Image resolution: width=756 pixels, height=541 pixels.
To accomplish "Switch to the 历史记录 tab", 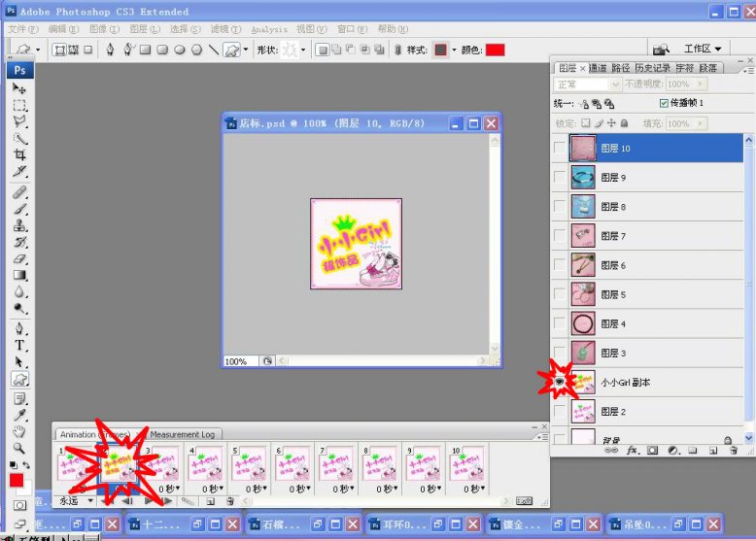I will [x=652, y=68].
